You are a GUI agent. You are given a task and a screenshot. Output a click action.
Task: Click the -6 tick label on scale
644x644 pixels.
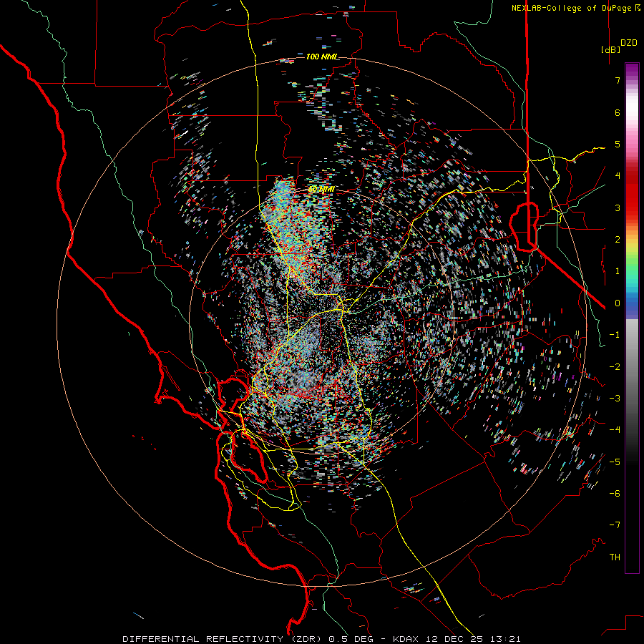pyautogui.click(x=615, y=494)
